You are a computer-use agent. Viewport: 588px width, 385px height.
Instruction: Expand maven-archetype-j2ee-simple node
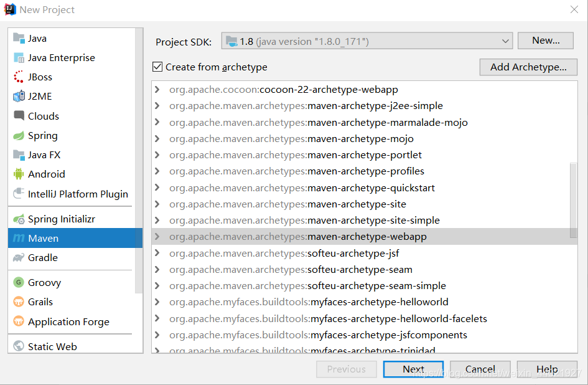point(157,106)
